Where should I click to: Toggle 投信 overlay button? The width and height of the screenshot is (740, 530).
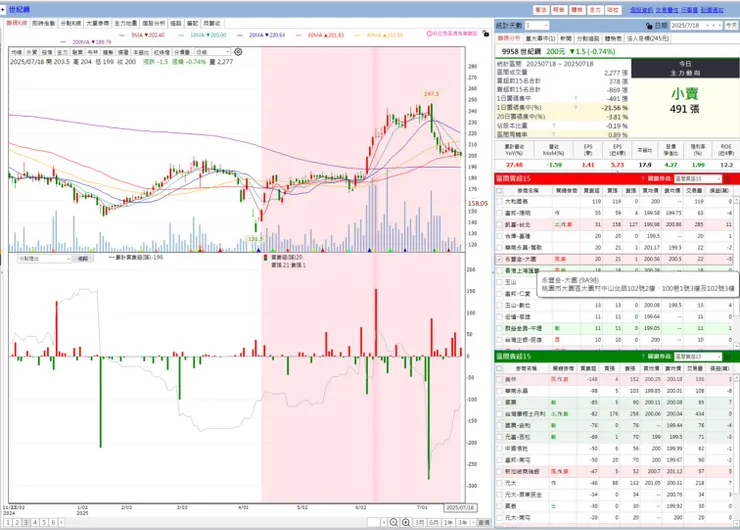(x=47, y=52)
